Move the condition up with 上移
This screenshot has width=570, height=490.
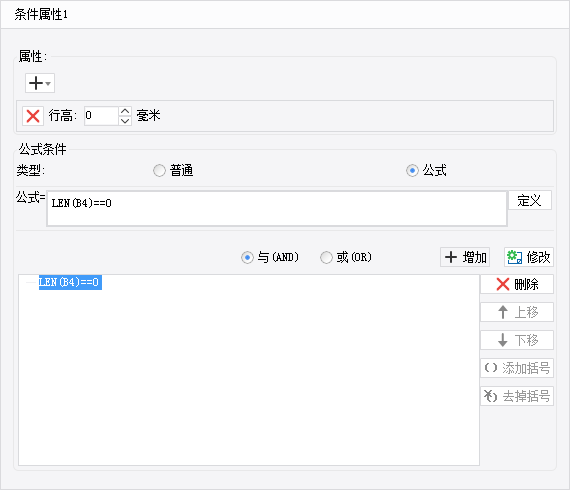517,312
